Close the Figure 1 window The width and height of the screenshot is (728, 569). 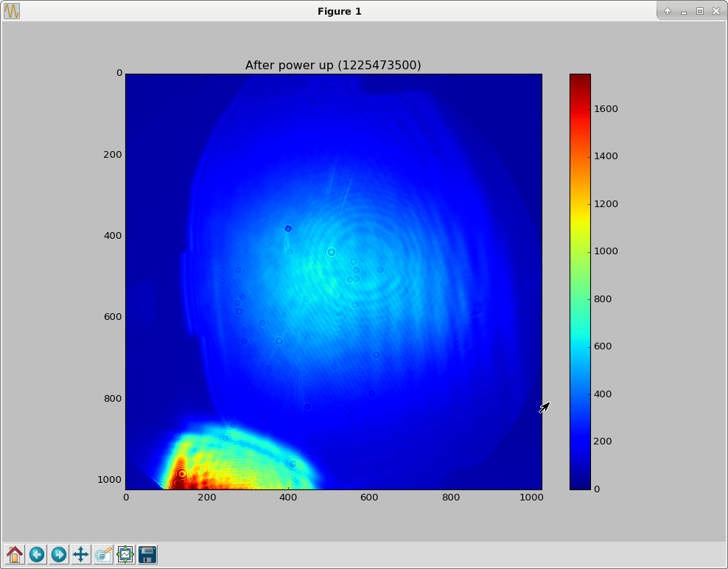[716, 11]
